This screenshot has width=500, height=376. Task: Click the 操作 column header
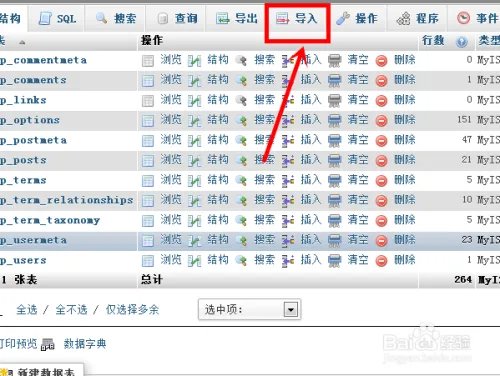pos(152,40)
